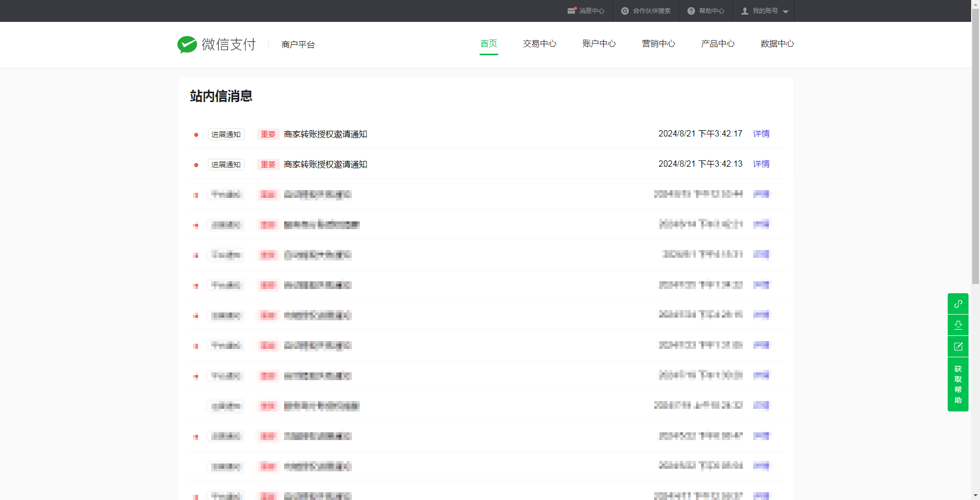Click the 帮助中心 question mark icon
This screenshot has height=500, width=980.
[691, 11]
